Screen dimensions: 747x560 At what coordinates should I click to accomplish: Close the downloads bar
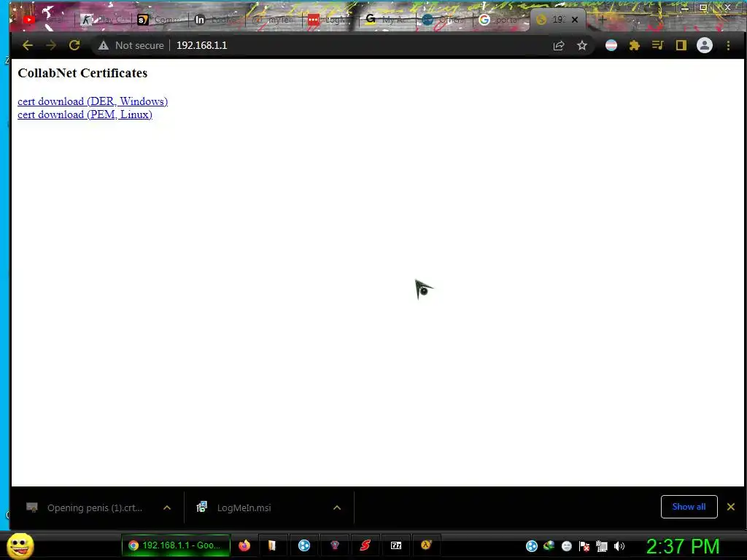point(731,507)
